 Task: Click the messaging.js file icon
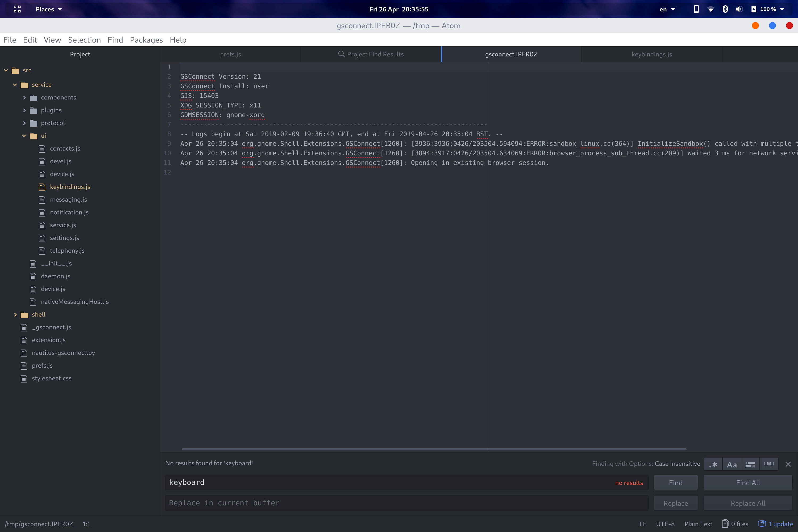(x=42, y=200)
